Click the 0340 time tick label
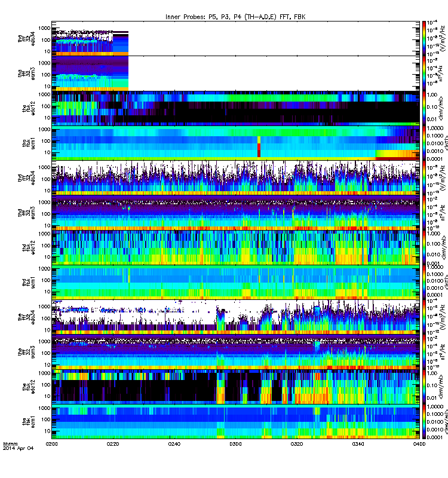448x478 pixels. pyautogui.click(x=358, y=444)
